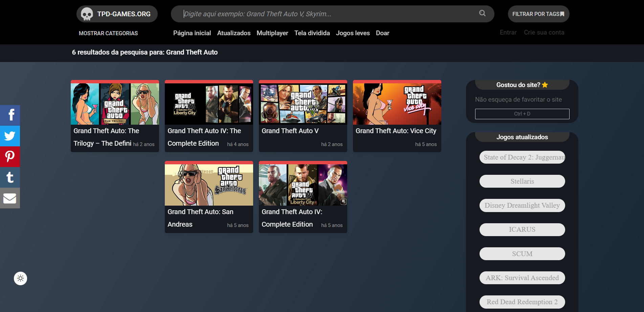Expand the Mostrar Categorias menu
This screenshot has width=644, height=312.
(x=108, y=33)
